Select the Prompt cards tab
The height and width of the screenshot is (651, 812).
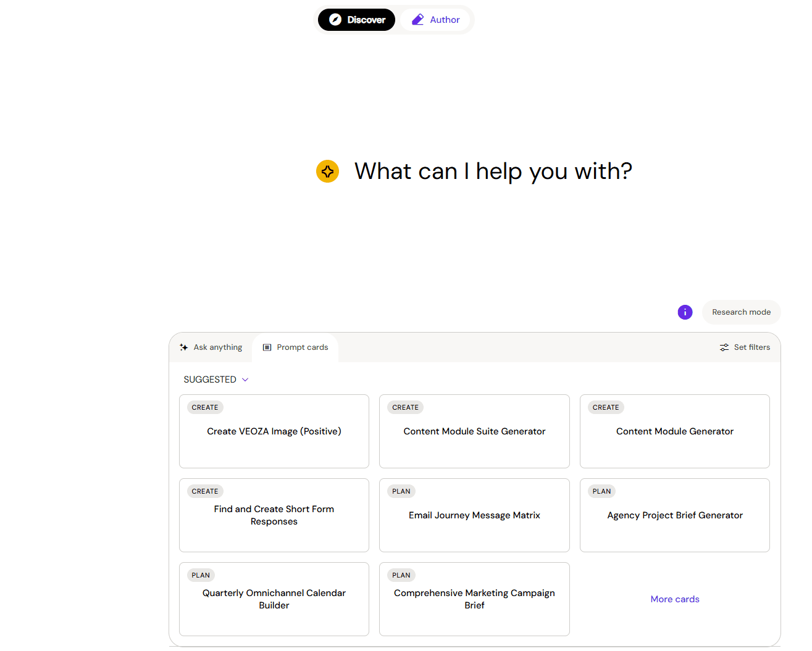click(296, 347)
